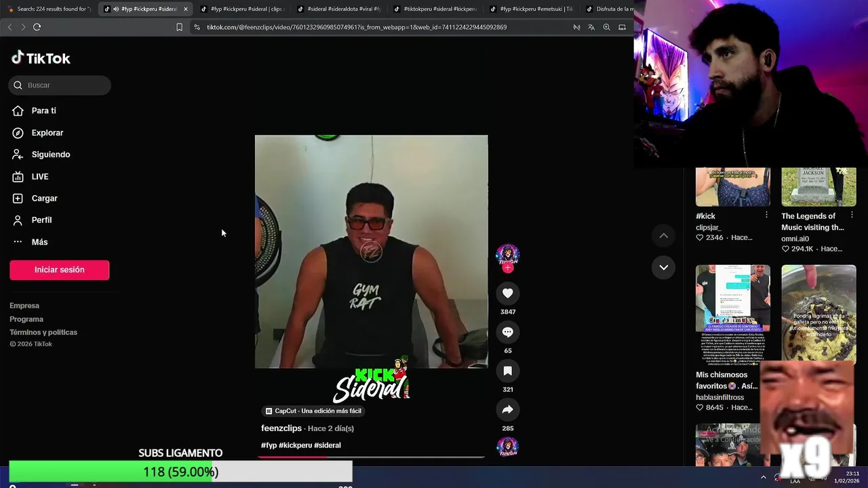This screenshot has width=868, height=488.
Task: Go to next video with the down arrow
Action: 664,267
